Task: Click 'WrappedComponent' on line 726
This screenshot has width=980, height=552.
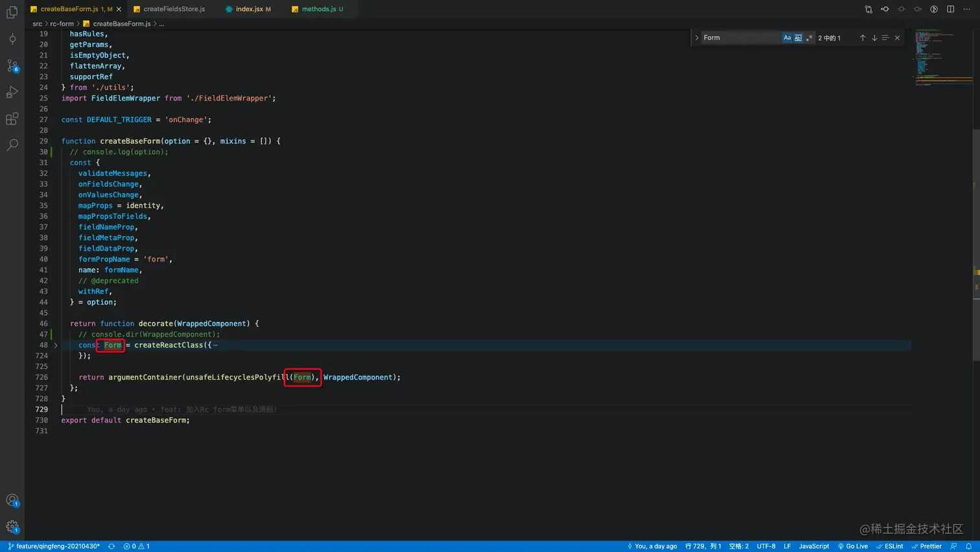Action: (x=358, y=378)
